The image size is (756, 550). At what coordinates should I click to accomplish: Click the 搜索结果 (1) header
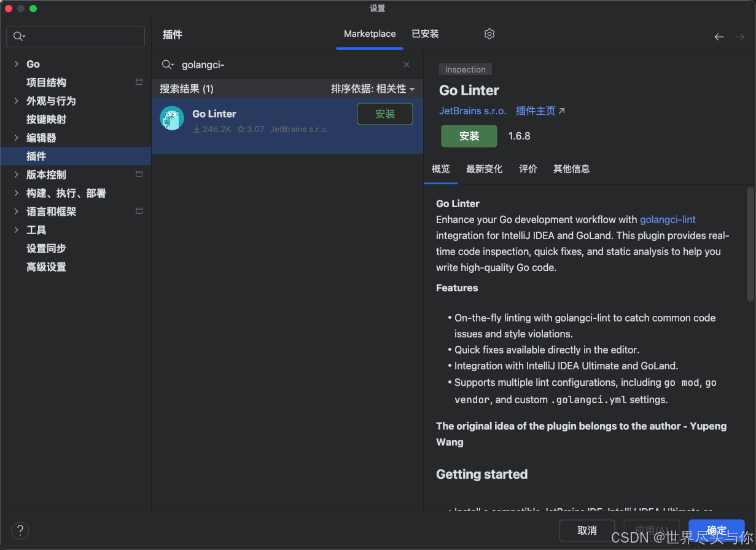click(x=187, y=88)
